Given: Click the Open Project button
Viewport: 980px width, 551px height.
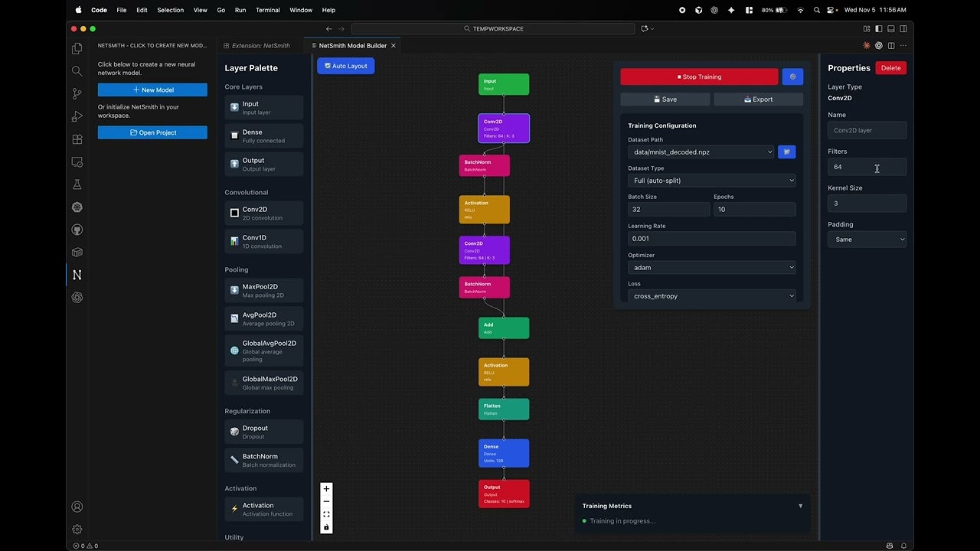Looking at the screenshot, I should [152, 132].
